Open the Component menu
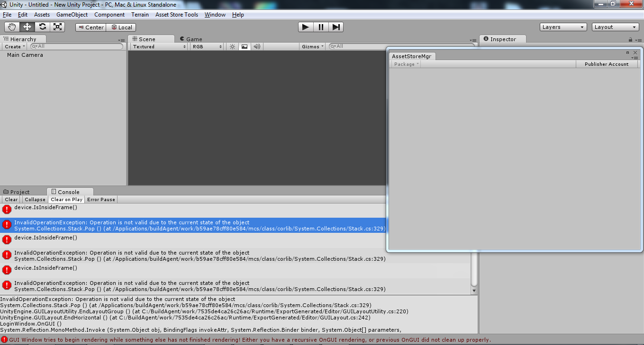 click(109, 15)
